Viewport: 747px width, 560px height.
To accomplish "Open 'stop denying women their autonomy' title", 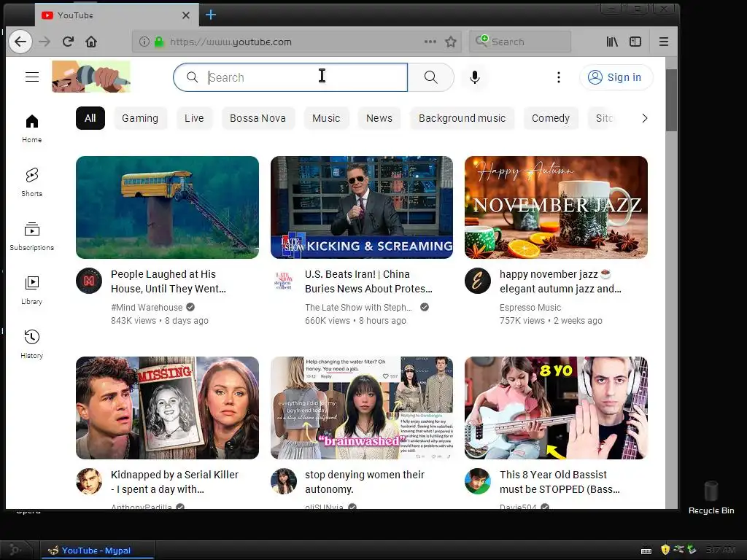I will 365,482.
